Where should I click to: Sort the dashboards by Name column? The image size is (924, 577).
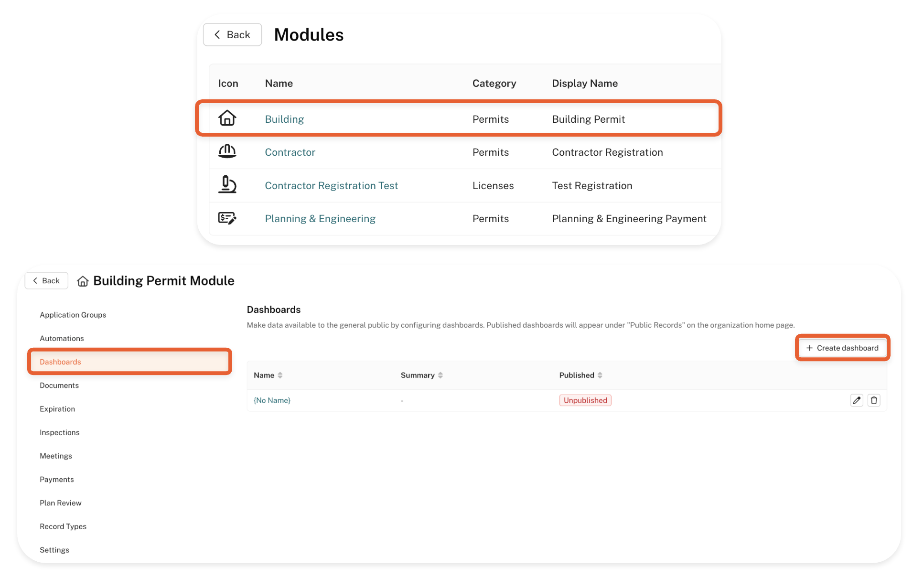click(280, 375)
